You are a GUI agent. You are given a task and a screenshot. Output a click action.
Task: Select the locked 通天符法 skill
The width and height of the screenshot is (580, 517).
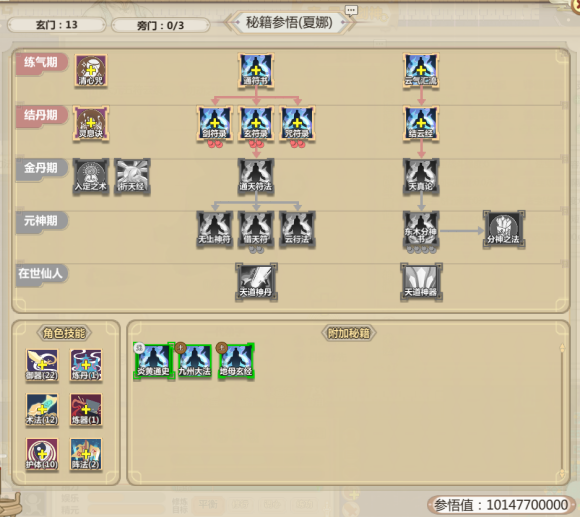tap(256, 176)
